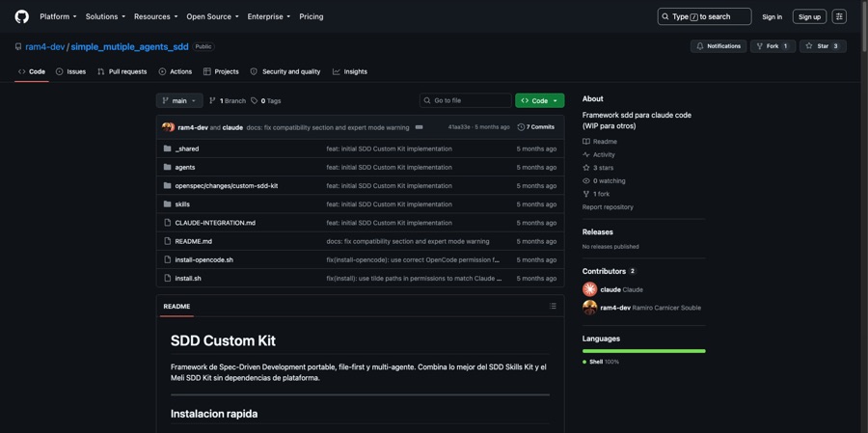Open the openspec/changes/custom-sdd-kit folder
This screenshot has width=868, height=433.
[x=227, y=186]
